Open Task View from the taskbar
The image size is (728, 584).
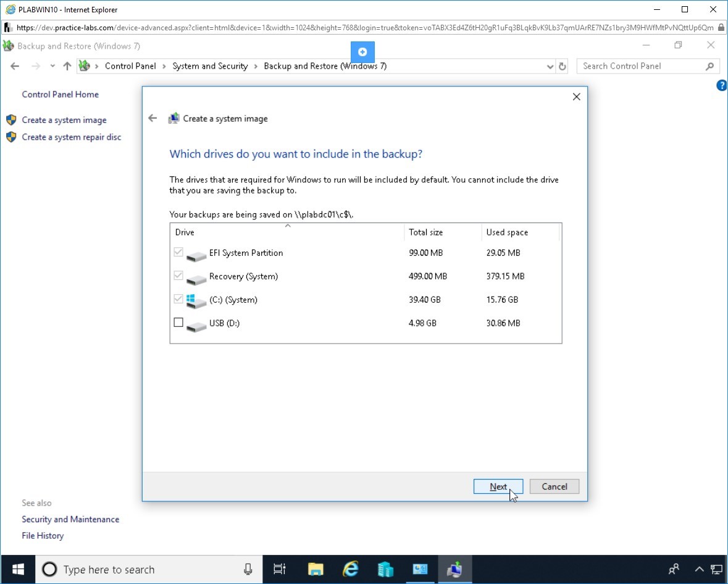pyautogui.click(x=280, y=569)
